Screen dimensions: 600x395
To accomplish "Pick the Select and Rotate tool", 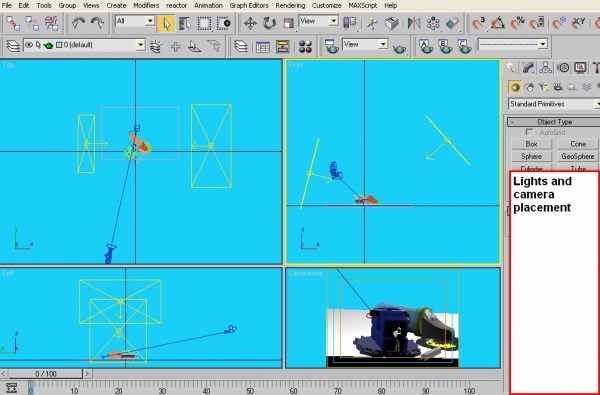I will (x=269, y=23).
